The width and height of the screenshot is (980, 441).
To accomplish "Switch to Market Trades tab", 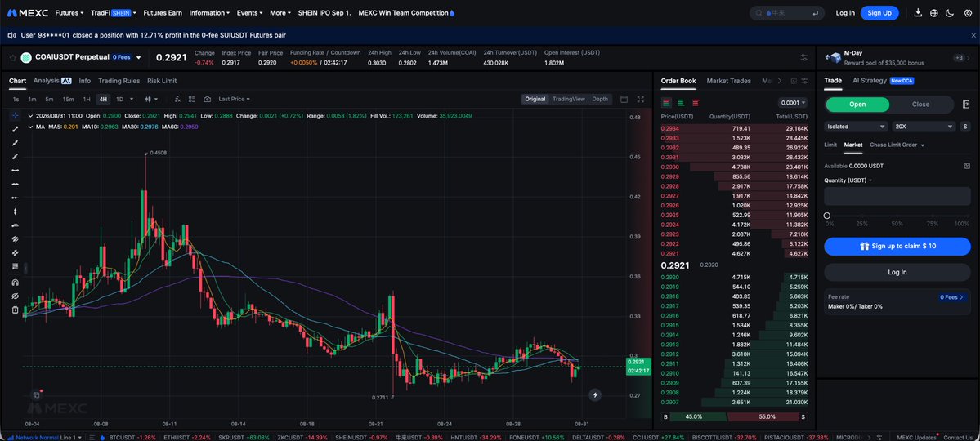I will point(729,81).
